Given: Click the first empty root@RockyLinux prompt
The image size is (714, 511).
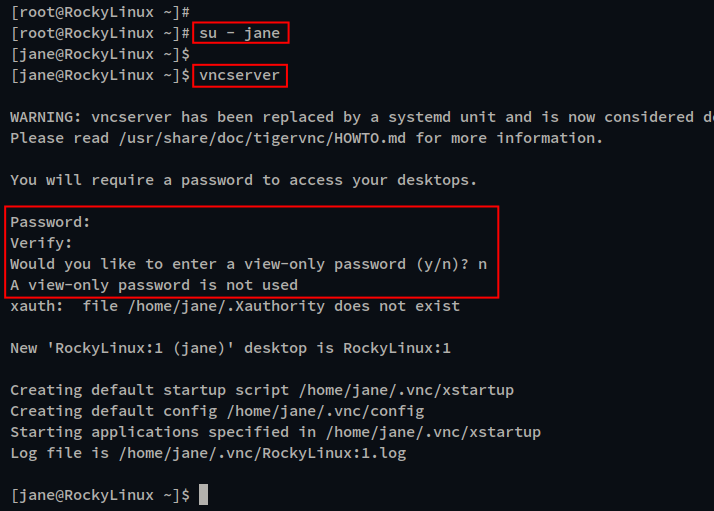Looking at the screenshot, I should (100, 12).
